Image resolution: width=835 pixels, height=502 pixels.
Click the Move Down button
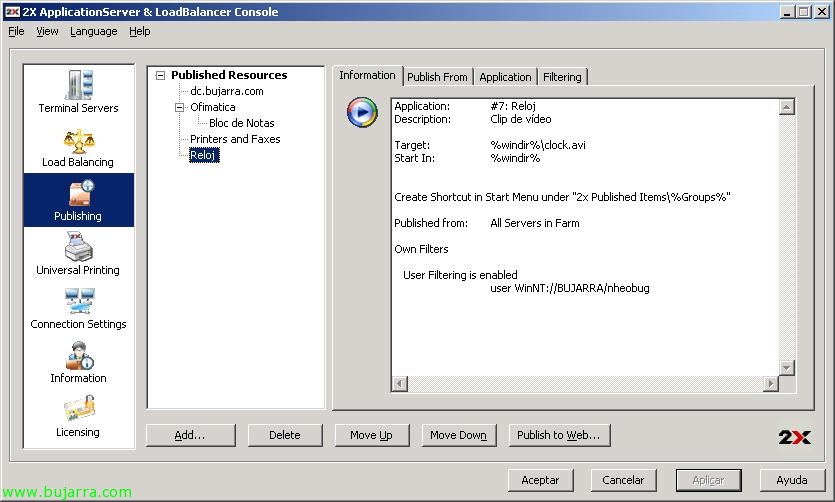[x=459, y=435]
